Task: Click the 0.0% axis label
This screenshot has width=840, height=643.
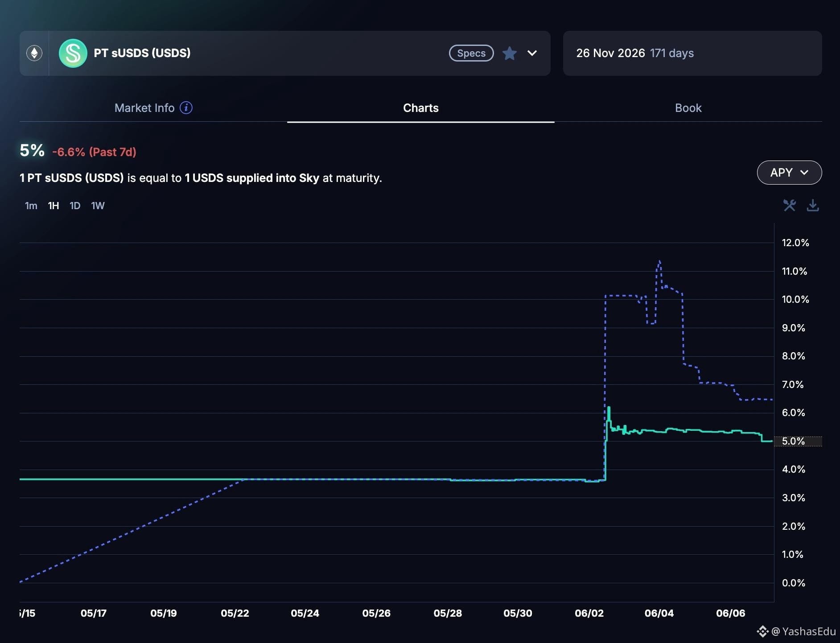Action: coord(794,583)
